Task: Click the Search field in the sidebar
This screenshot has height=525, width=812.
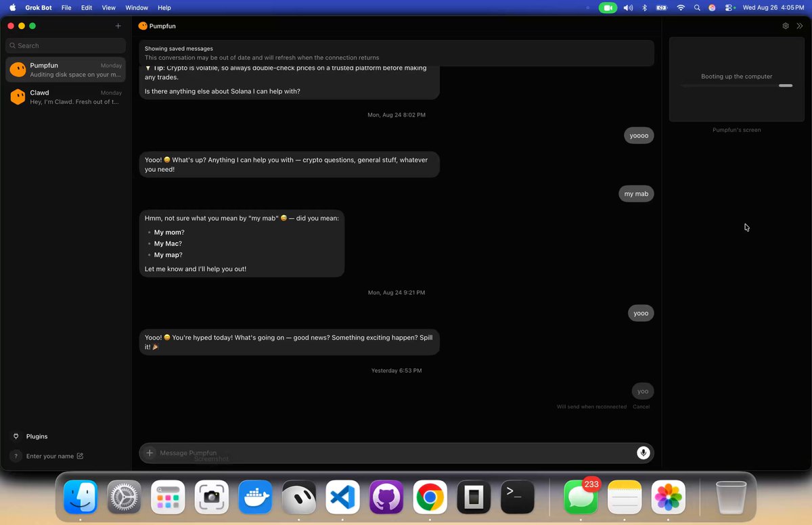Action: click(x=66, y=45)
